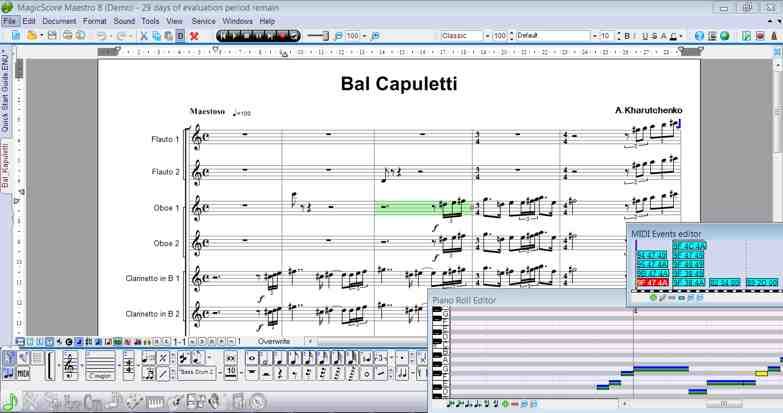Select the whole note duration button
The image size is (783, 413).
[251, 359]
